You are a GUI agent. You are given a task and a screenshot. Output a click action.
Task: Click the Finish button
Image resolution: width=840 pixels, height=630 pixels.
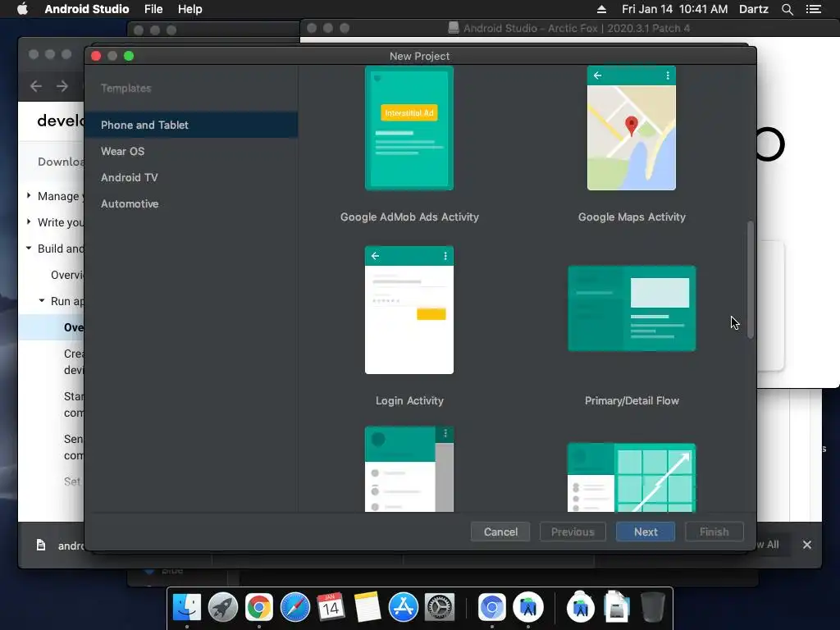pyautogui.click(x=714, y=532)
